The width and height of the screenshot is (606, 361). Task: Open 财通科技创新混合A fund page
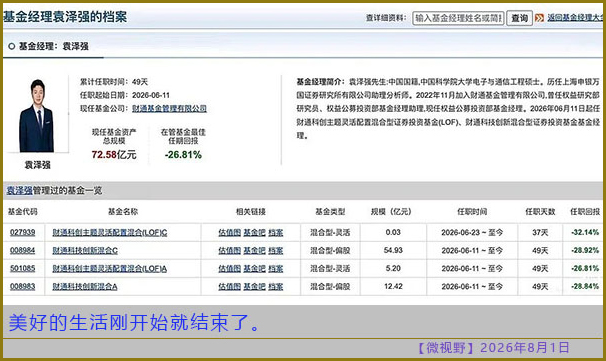point(85,286)
